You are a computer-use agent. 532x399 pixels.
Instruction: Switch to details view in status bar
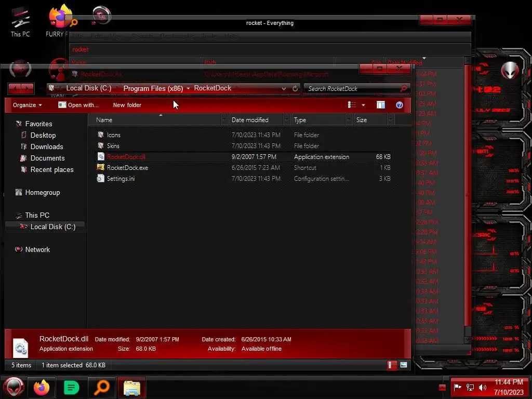[392, 365]
